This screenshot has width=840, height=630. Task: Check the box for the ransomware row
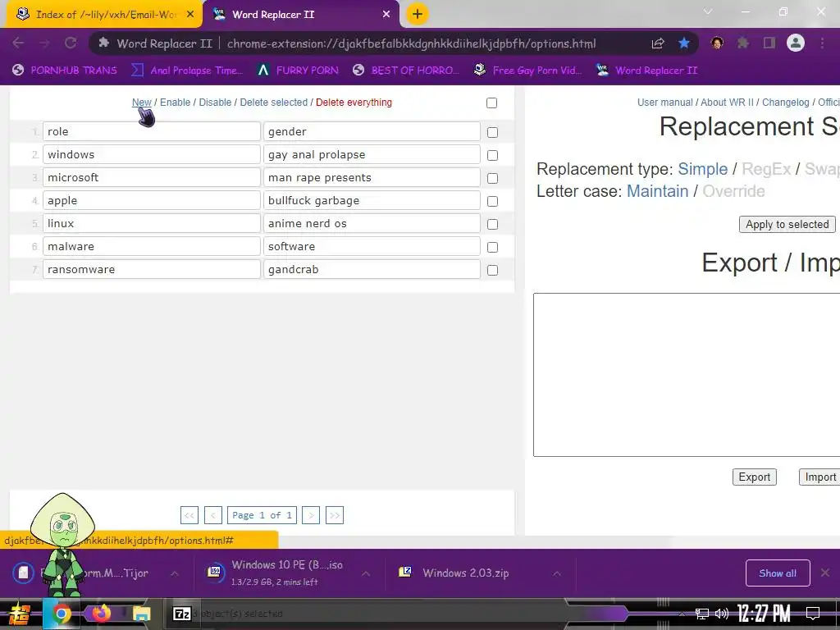point(492,271)
